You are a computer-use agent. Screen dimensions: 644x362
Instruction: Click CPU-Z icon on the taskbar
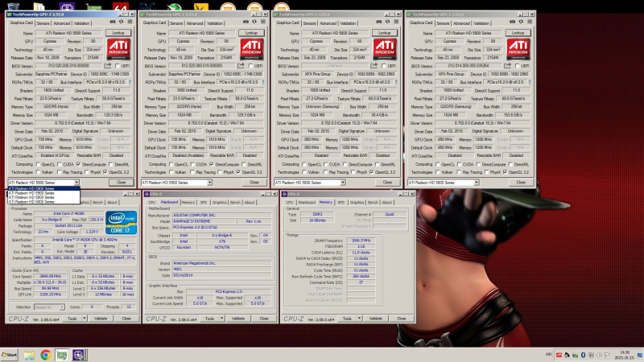[x=78, y=355]
